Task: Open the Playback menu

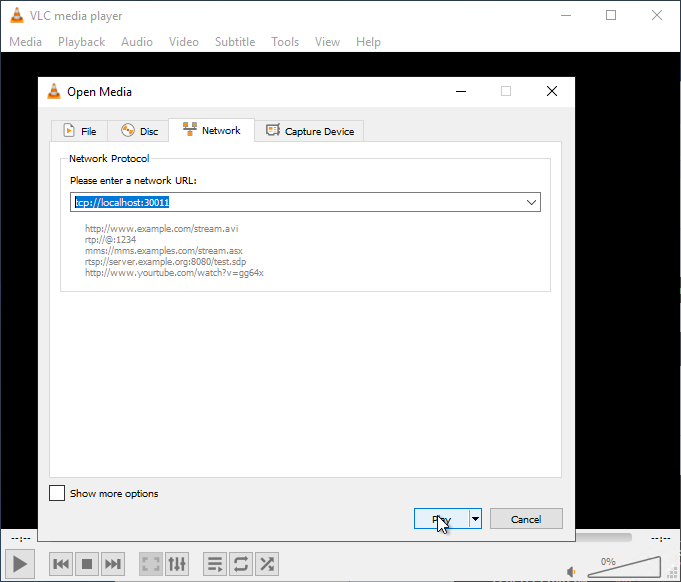Action: (x=82, y=42)
